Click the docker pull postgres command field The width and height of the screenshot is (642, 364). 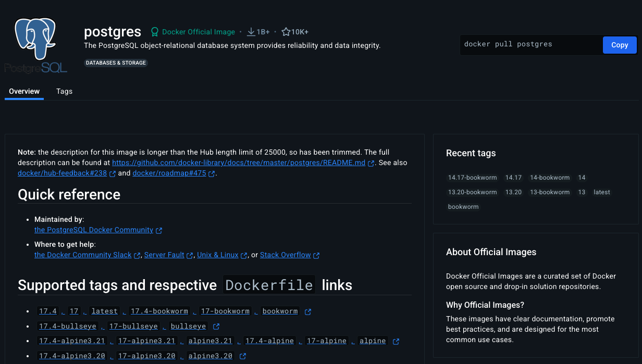point(531,45)
